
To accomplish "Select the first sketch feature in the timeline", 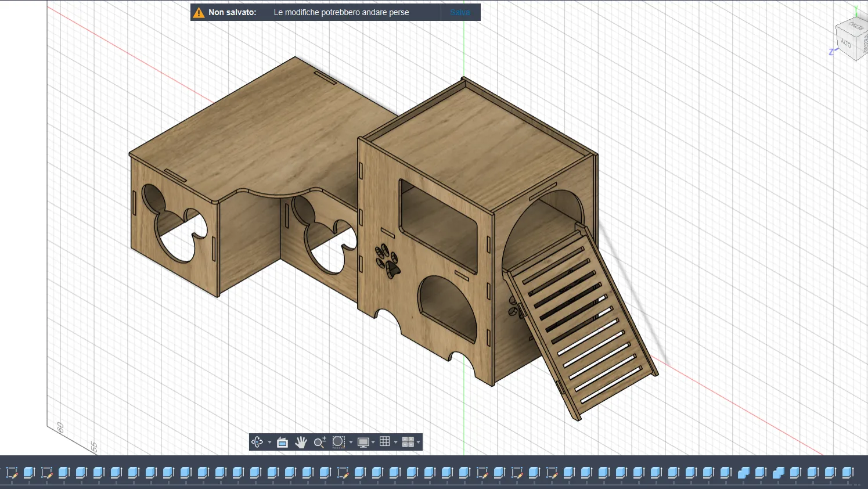I will (12, 473).
